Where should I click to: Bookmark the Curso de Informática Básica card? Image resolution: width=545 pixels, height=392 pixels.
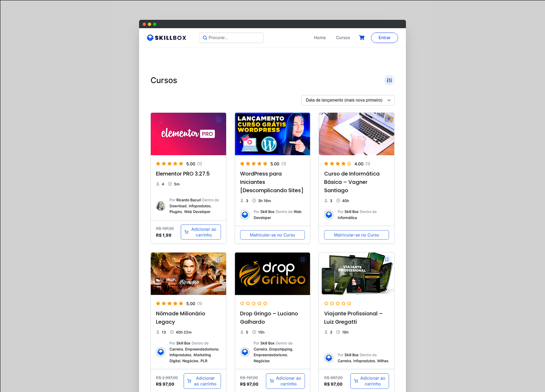[x=387, y=120]
